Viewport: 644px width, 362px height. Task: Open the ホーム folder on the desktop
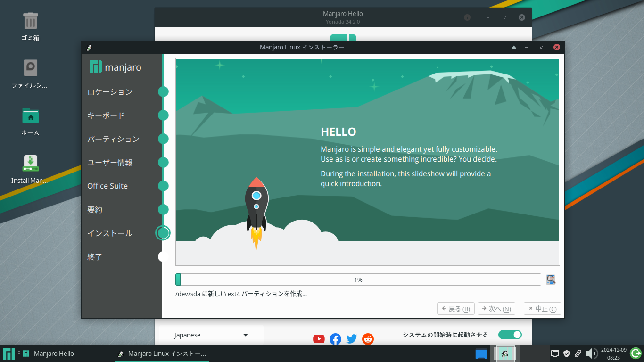31,115
